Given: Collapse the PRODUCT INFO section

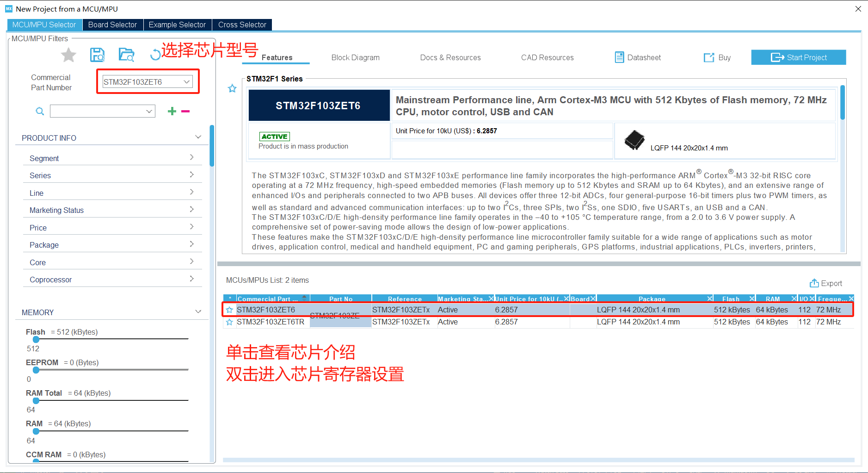Looking at the screenshot, I should click(198, 137).
